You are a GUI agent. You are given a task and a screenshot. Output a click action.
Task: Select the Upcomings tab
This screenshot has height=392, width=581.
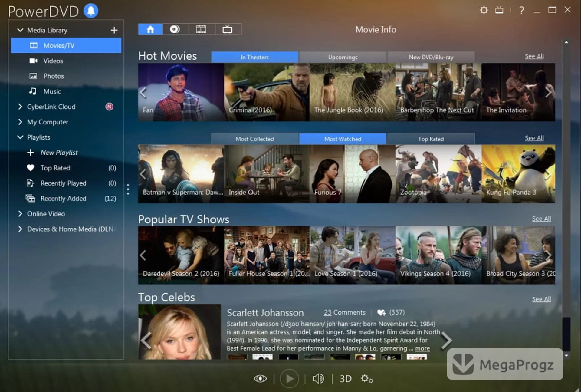(343, 57)
